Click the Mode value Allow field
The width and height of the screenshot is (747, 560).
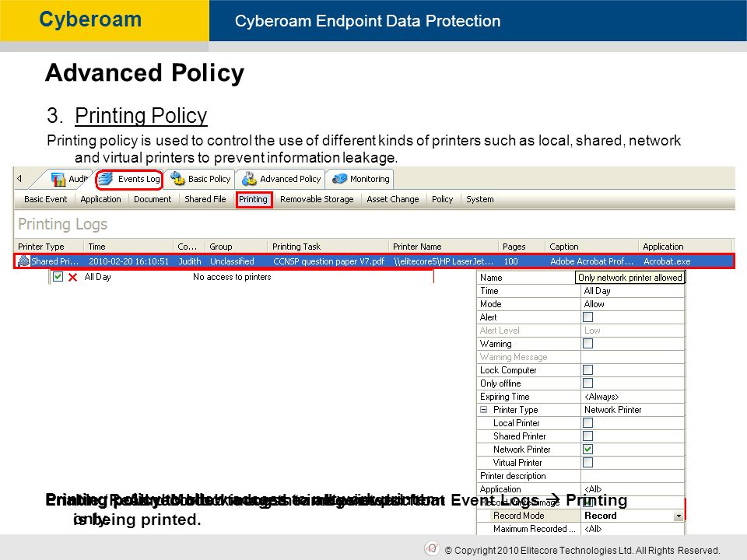(x=633, y=304)
